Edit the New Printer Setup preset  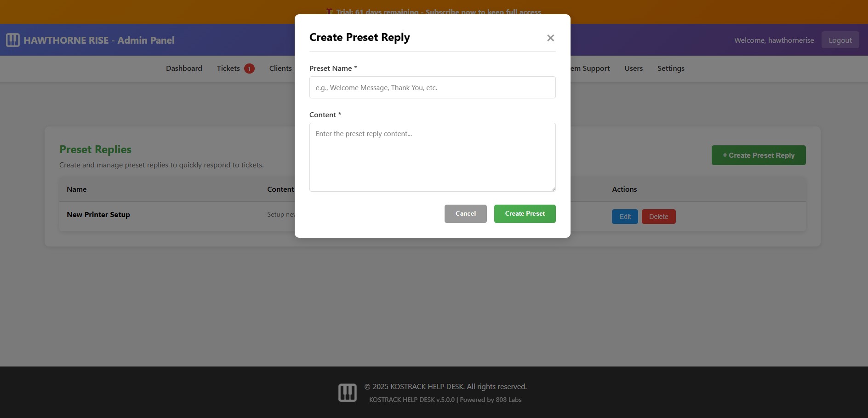pos(624,217)
